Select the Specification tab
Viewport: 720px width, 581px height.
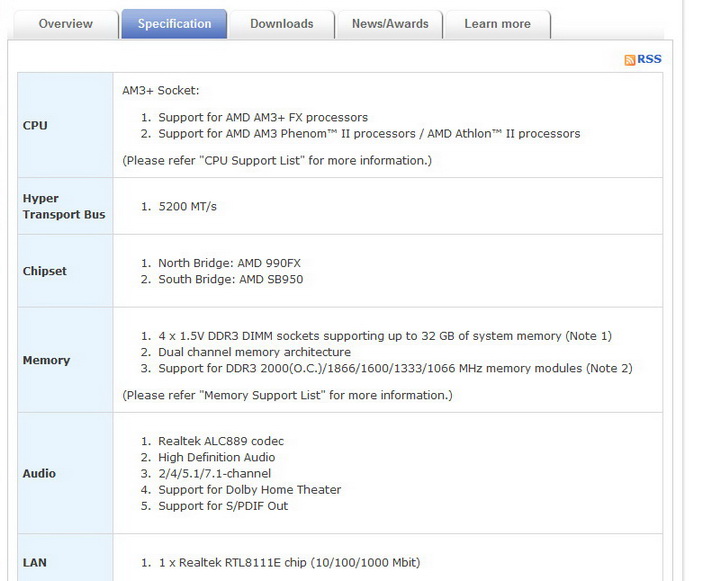[x=174, y=24]
